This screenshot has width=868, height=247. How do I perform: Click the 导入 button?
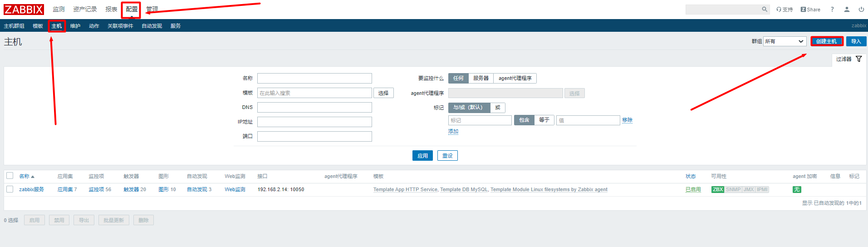[856, 41]
